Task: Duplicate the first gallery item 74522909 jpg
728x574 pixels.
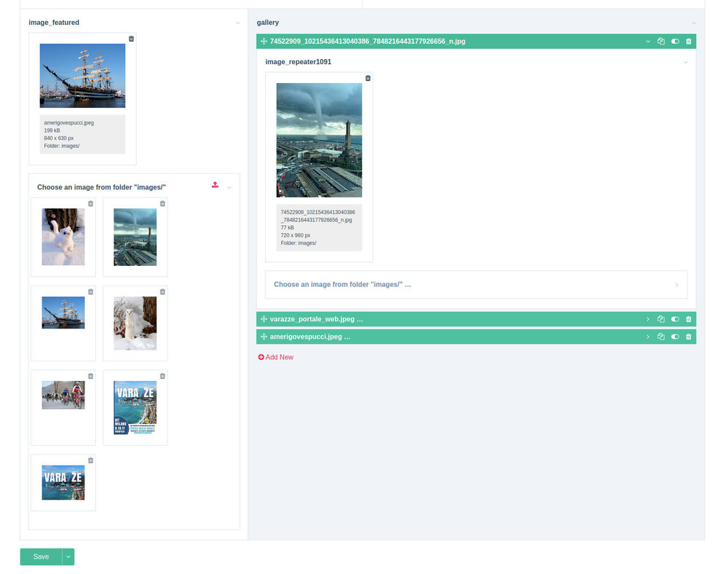Action: tap(661, 42)
